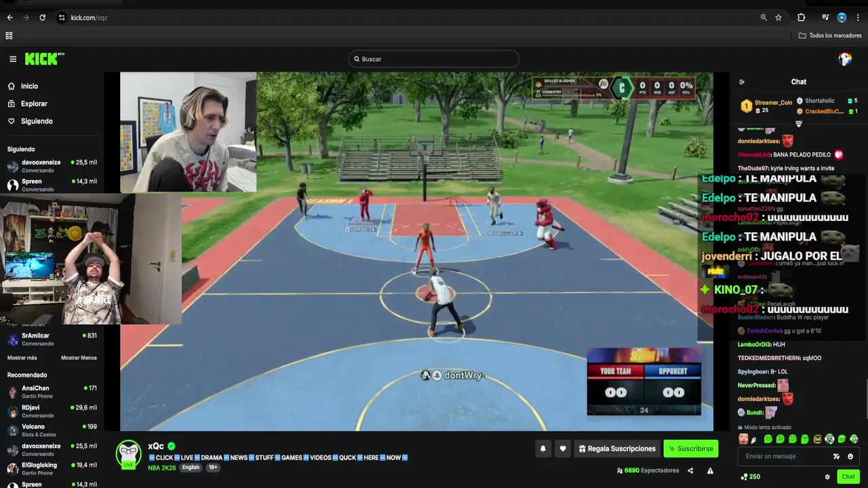Open chat settings gear
This screenshot has height=488, width=868.
[x=827, y=476]
